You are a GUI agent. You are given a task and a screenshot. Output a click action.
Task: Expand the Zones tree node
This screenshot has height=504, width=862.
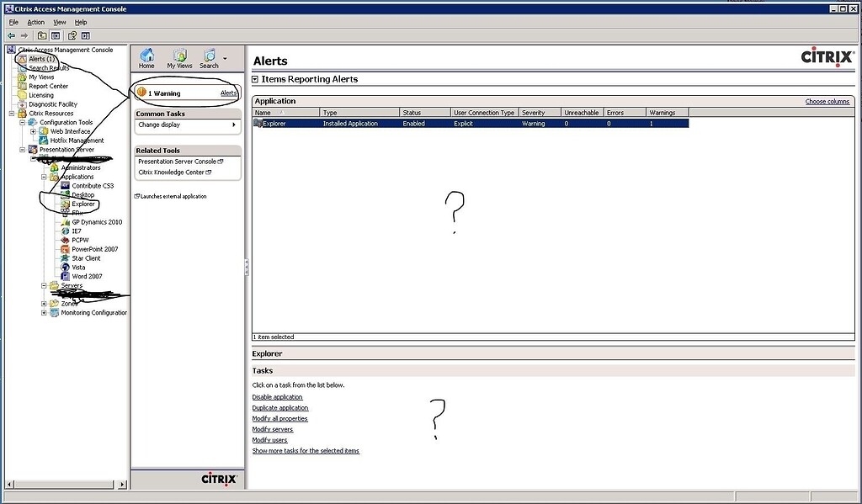[42, 303]
